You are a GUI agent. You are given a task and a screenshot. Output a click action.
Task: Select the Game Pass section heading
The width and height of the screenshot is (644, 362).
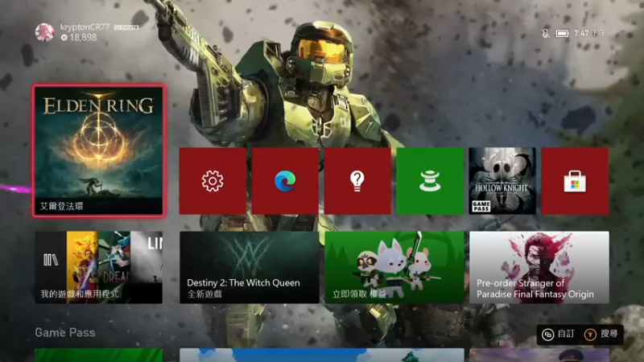point(65,332)
